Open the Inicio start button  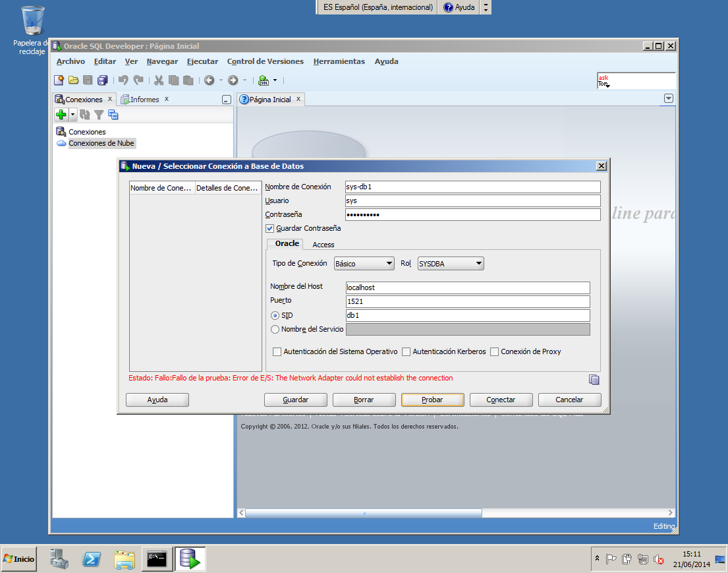click(x=19, y=559)
